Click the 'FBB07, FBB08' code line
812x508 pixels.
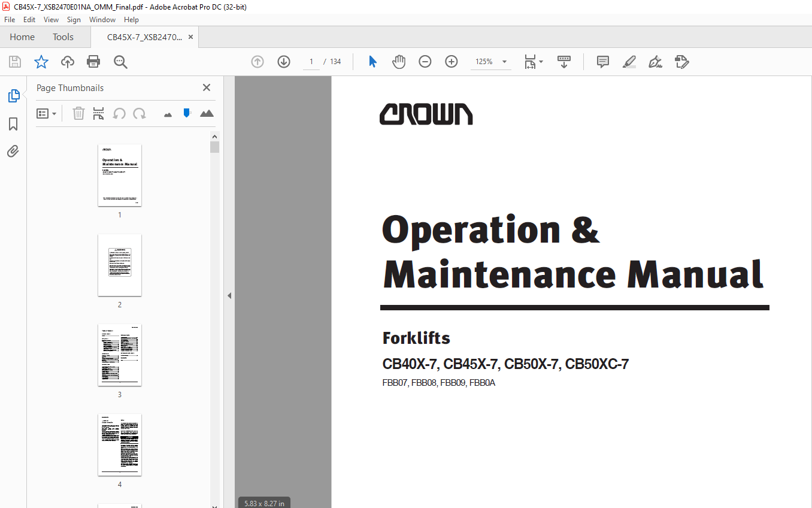[x=439, y=383]
